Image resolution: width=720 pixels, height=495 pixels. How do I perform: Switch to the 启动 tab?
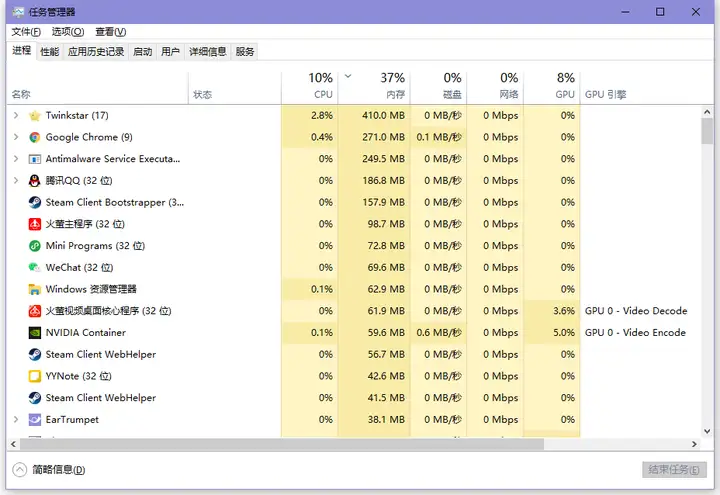(142, 52)
